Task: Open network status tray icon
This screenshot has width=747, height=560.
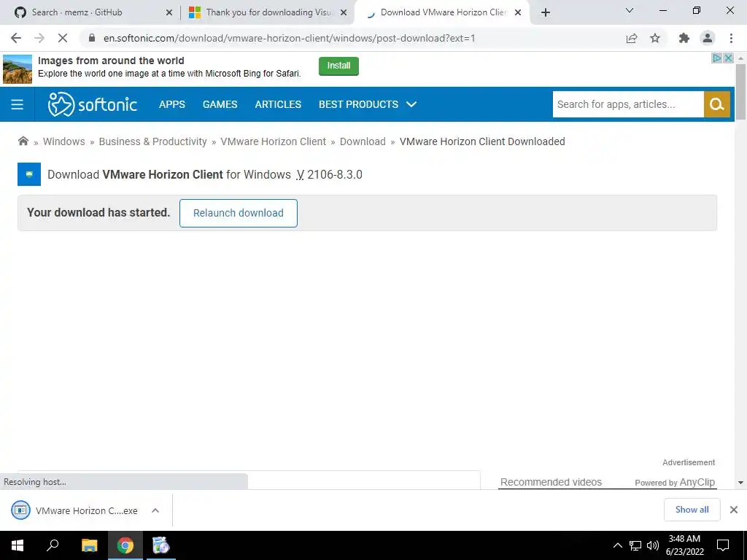Action: 635,545
